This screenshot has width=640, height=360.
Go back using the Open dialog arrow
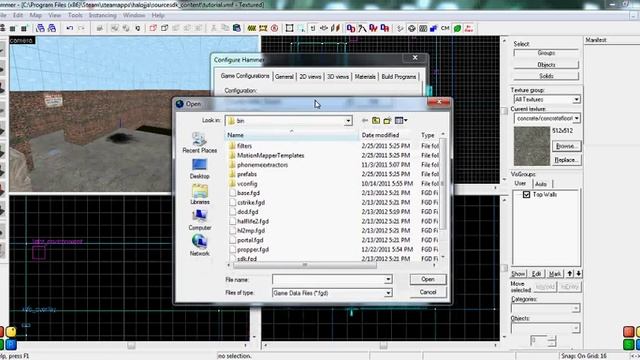coord(365,120)
